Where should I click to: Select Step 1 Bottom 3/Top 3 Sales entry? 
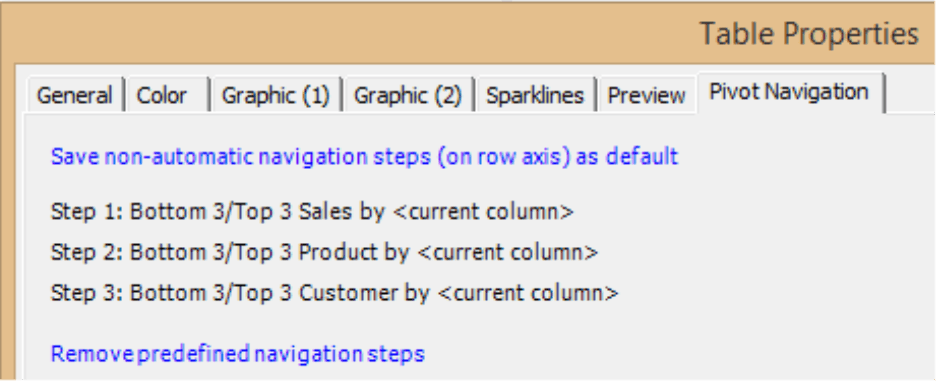312,212
